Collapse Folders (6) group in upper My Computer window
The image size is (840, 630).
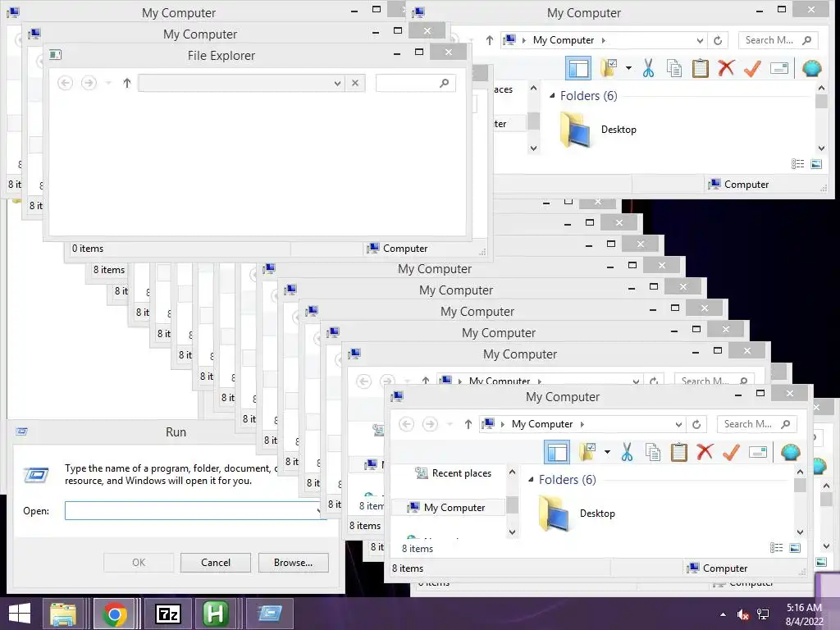552,95
